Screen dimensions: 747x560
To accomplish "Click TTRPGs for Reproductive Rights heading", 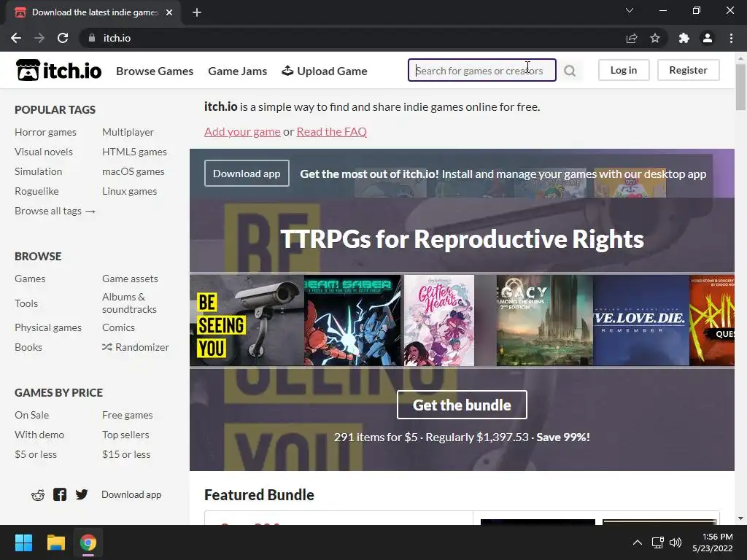I will point(462,239).
